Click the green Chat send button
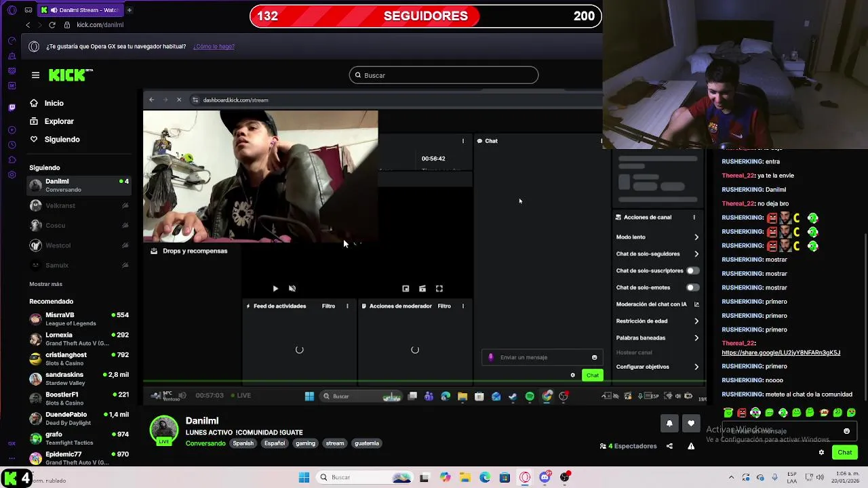 pos(844,452)
